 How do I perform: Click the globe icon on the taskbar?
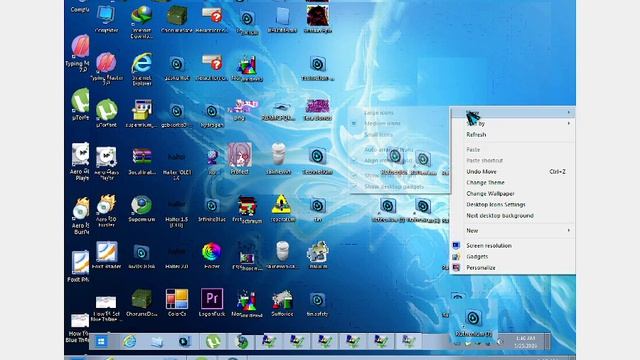click(242, 341)
